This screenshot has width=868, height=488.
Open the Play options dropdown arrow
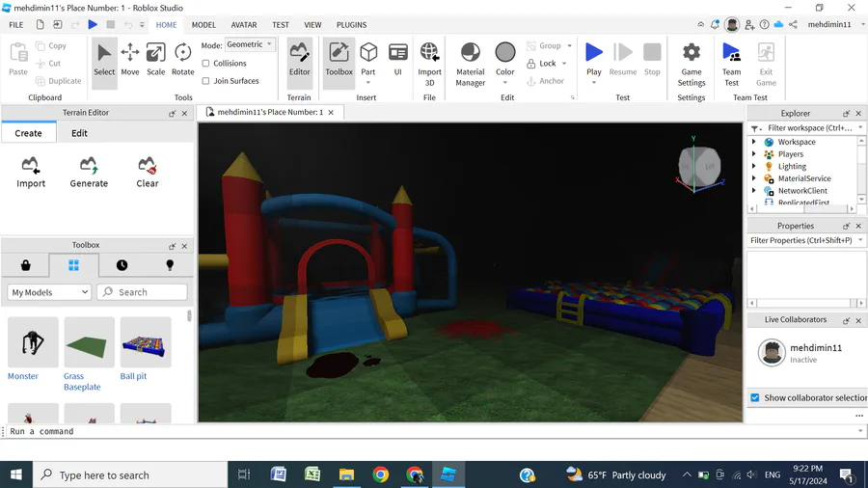tap(594, 82)
